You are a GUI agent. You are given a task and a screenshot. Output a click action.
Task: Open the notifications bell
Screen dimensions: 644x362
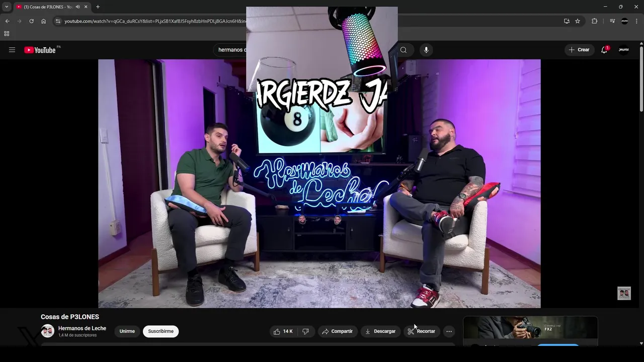pyautogui.click(x=604, y=50)
